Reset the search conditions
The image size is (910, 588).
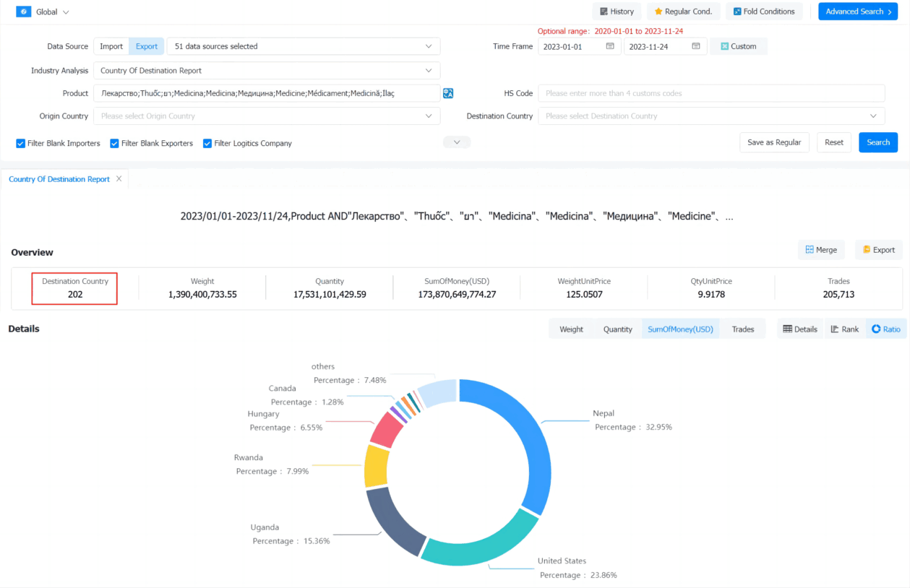(x=834, y=142)
